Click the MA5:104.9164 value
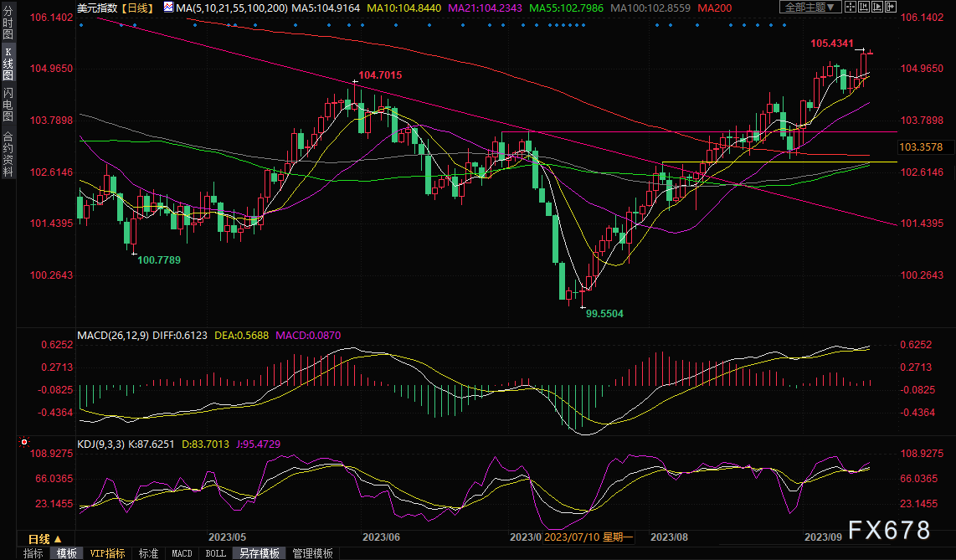The width and height of the screenshot is (956, 560). pyautogui.click(x=326, y=8)
